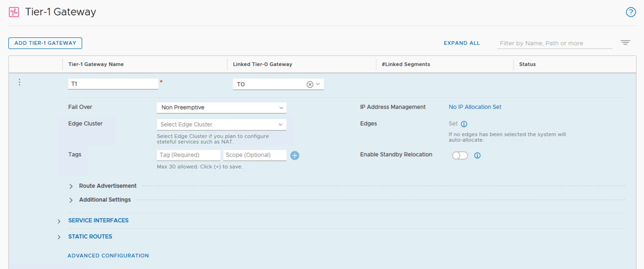Screen dimensions: 644x269
Task: Click the Tier-1 Gateway page logo icon
Action: (x=14, y=12)
